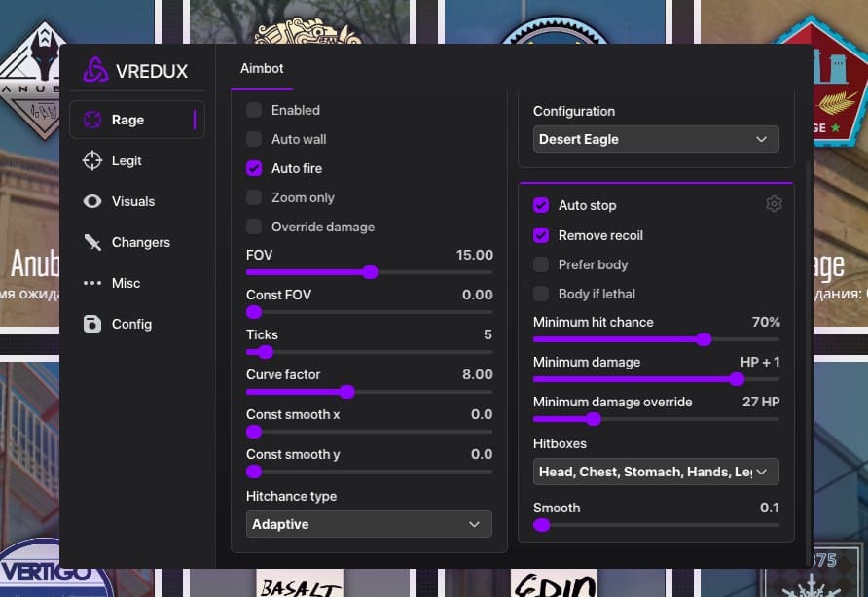Uncheck the Auto fire checkbox
Viewport: 868px width, 597px height.
[254, 168]
